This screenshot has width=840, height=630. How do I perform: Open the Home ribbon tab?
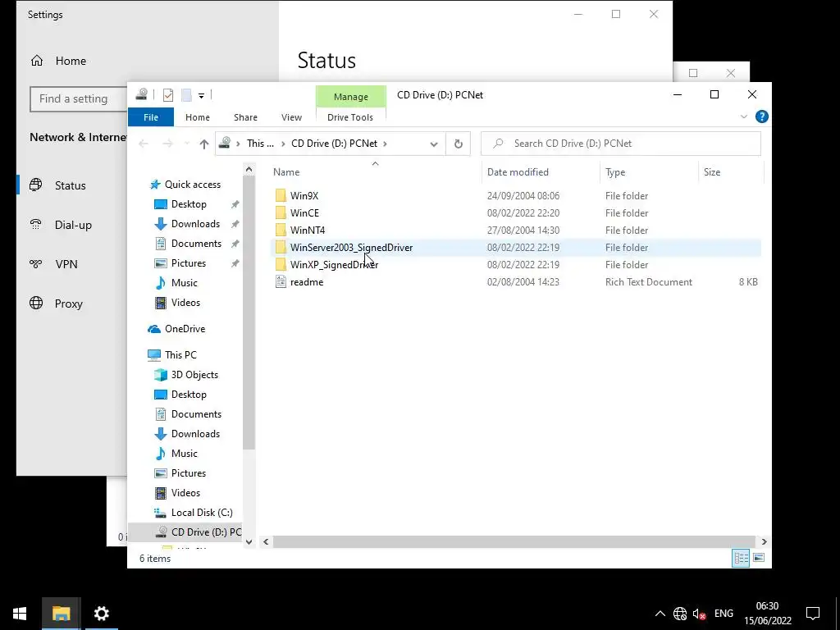tap(197, 116)
